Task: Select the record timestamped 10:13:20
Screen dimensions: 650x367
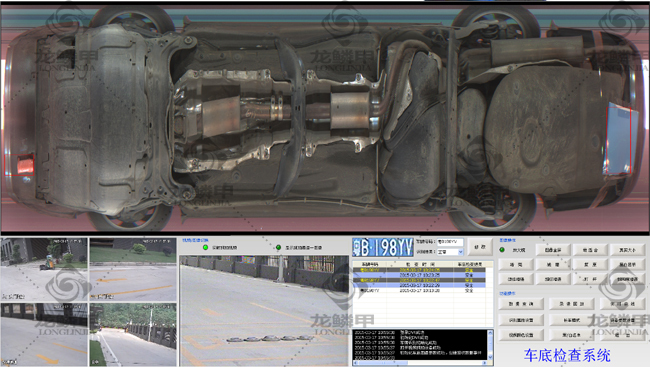Action: coord(419,291)
